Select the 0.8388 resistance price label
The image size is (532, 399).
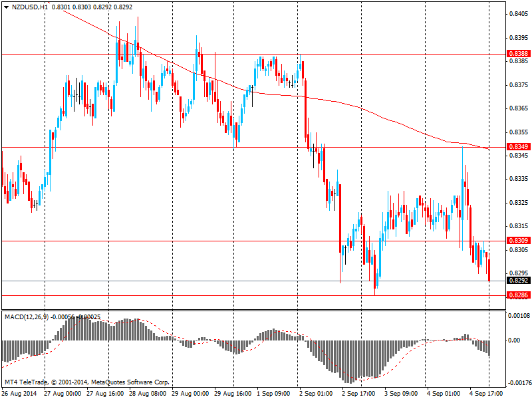click(x=519, y=54)
